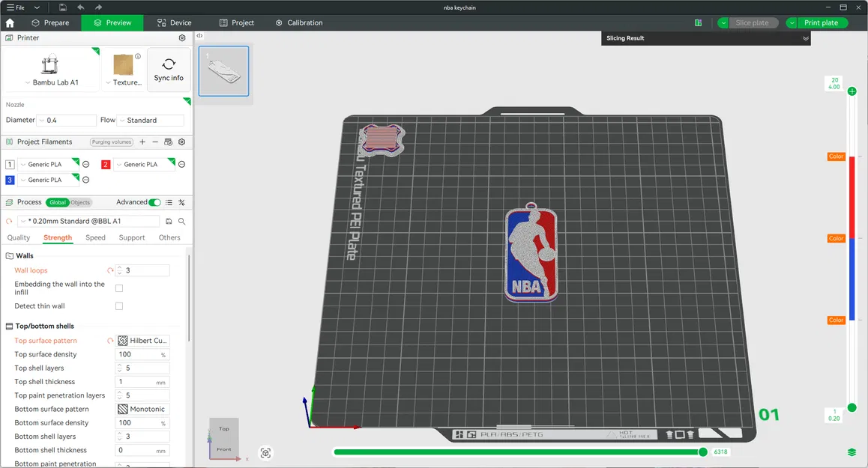Screen dimensions: 868x468
Task: Open the Flow dropdown set to Standard
Action: (x=150, y=120)
